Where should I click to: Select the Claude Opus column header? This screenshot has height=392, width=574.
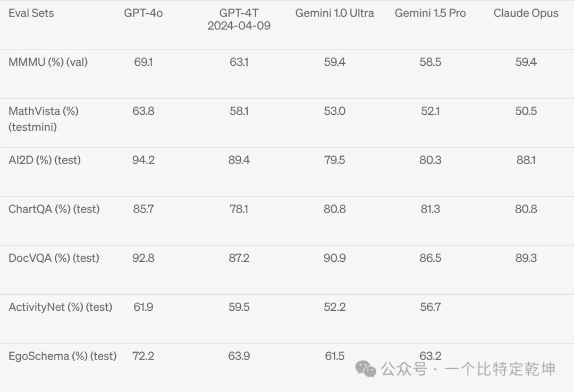(x=526, y=13)
